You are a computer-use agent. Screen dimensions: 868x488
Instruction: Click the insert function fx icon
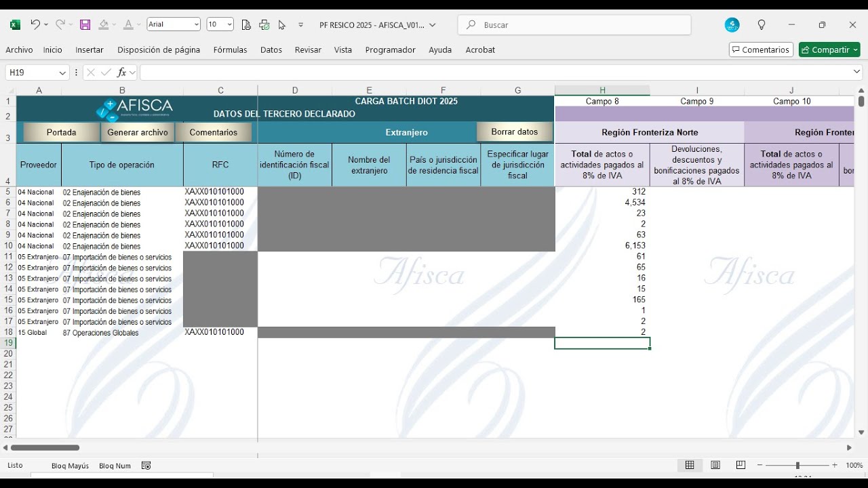121,72
